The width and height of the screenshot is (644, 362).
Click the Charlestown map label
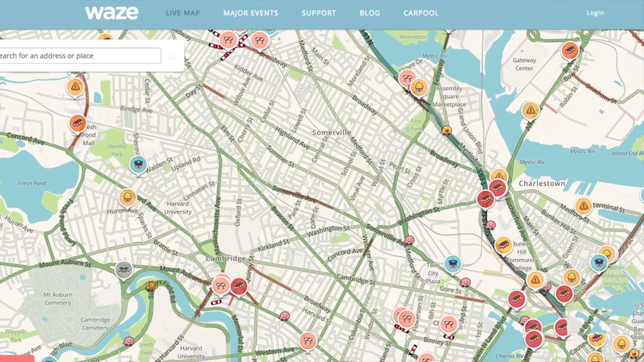[x=542, y=184]
